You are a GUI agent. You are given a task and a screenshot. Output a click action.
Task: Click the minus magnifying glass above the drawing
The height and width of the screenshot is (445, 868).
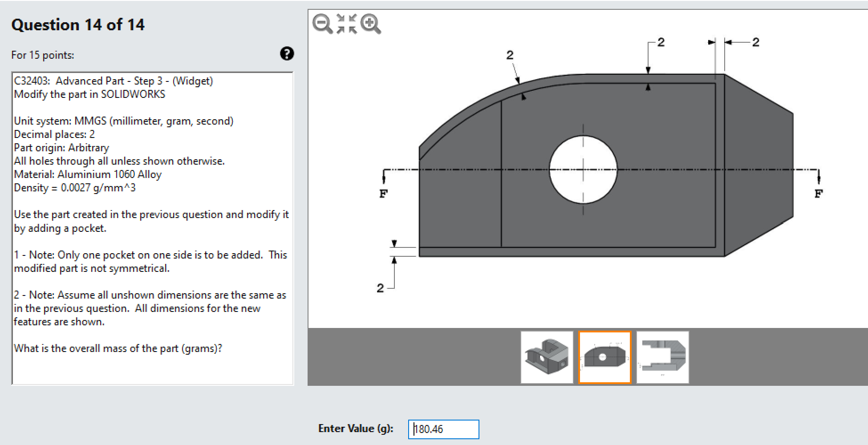coord(321,23)
